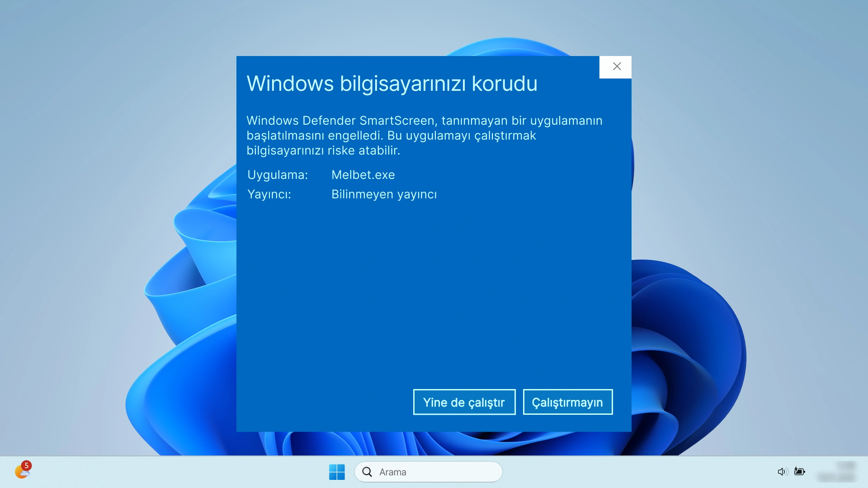
Task: Open the weather widget with badge 5
Action: (23, 470)
